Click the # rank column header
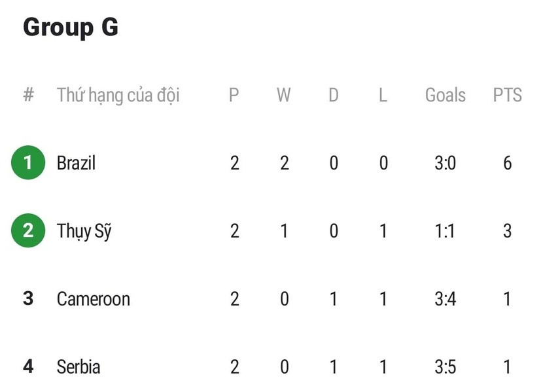 [28, 95]
